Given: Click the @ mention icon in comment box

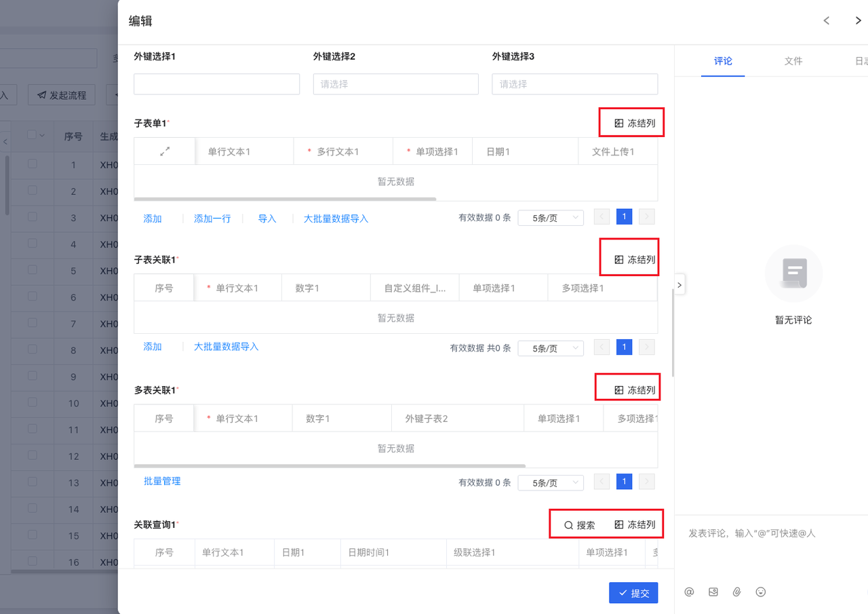Looking at the screenshot, I should pos(689,592).
